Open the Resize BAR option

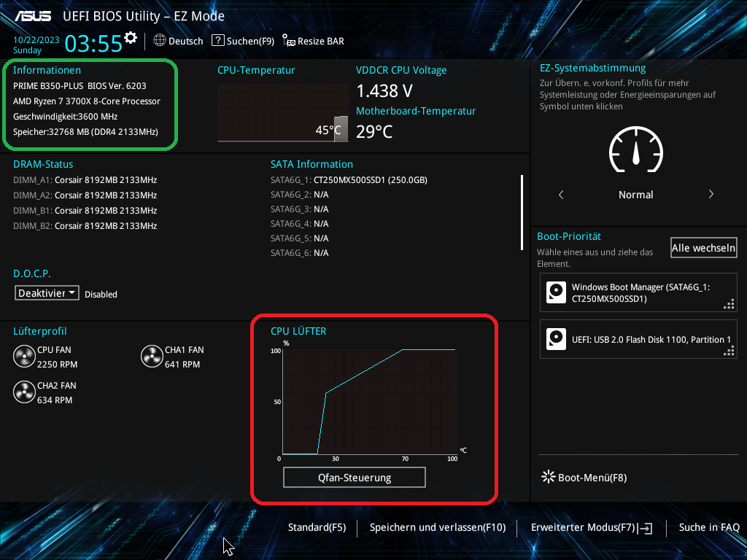point(313,41)
